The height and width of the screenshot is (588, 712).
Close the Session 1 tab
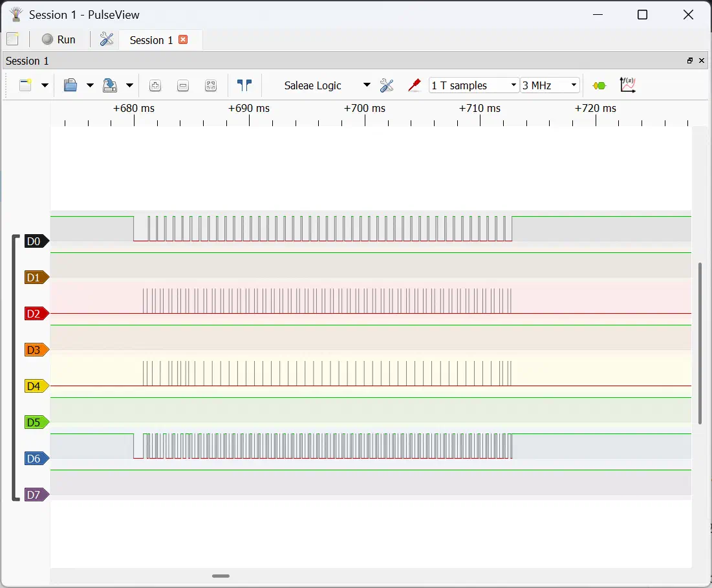tap(183, 39)
